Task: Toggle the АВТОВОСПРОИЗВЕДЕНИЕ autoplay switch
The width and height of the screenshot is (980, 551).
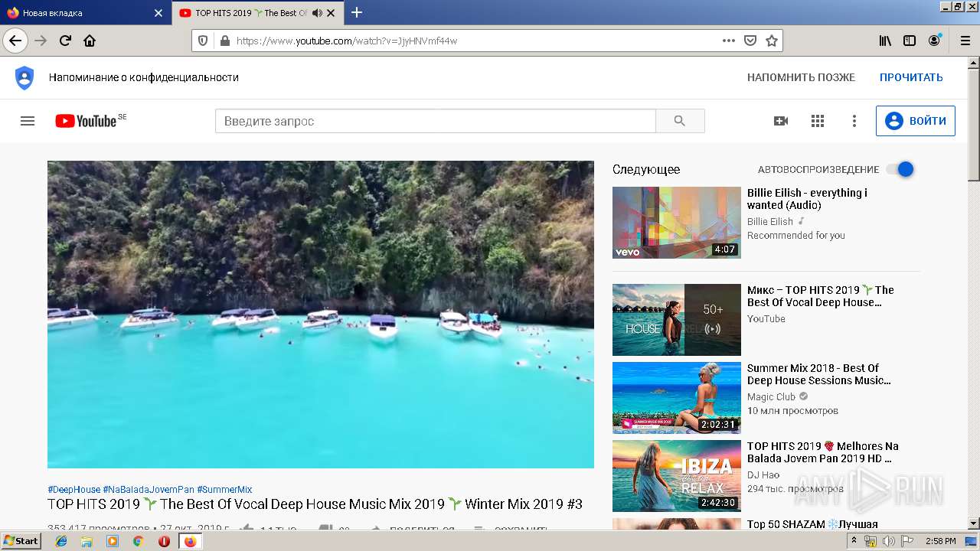Action: click(900, 169)
